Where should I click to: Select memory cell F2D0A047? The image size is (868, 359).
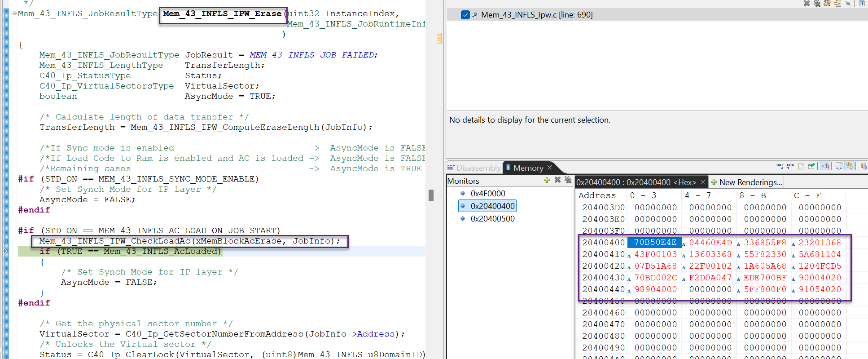click(710, 278)
